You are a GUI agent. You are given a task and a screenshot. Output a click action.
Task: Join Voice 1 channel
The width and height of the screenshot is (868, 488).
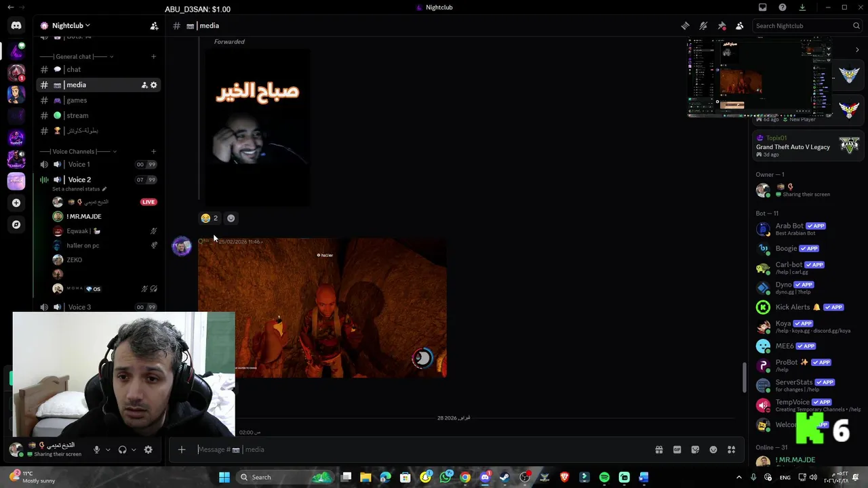(x=98, y=164)
